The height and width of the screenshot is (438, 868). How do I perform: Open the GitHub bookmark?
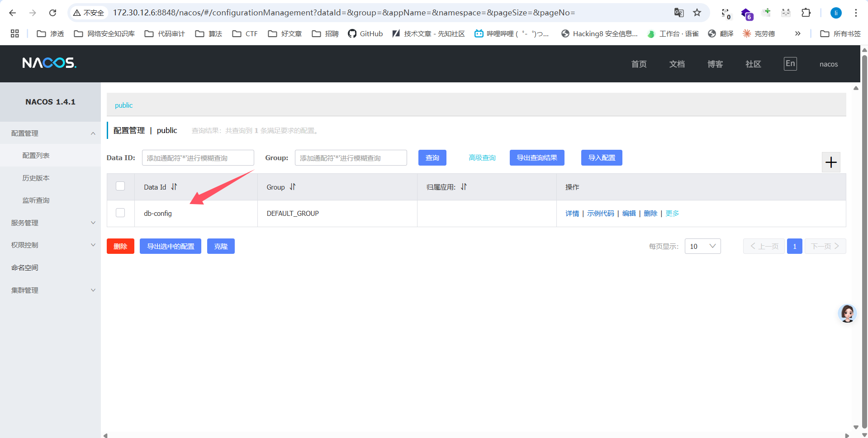(365, 33)
